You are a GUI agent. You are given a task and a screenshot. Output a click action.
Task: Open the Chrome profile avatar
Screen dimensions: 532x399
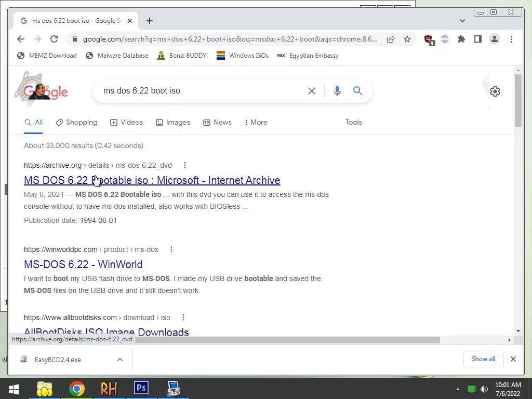click(495, 39)
